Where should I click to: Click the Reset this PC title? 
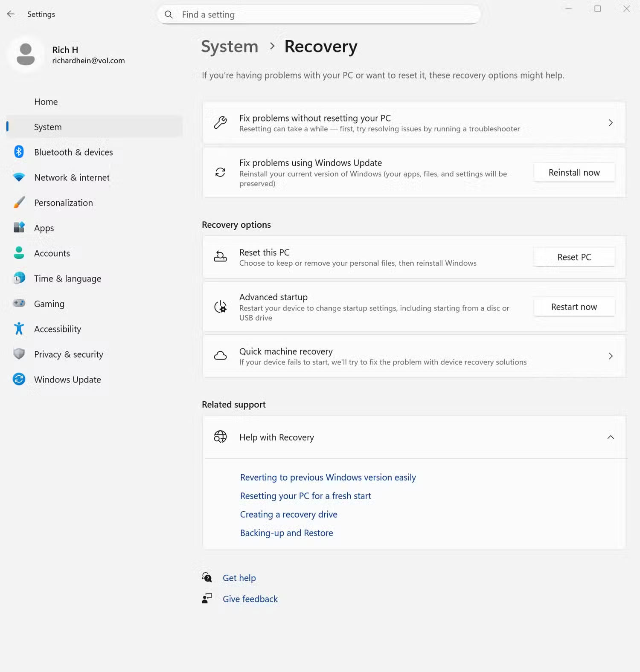pyautogui.click(x=264, y=252)
